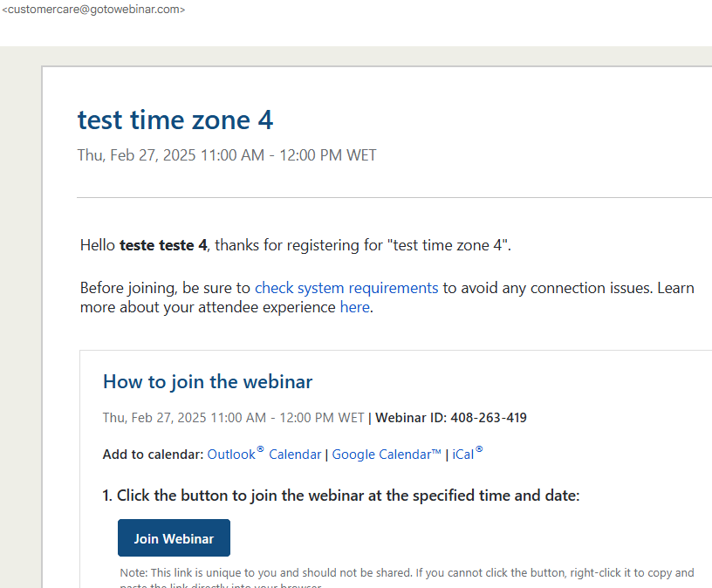Click the note about the unique link
712x588 pixels.
click(x=407, y=573)
